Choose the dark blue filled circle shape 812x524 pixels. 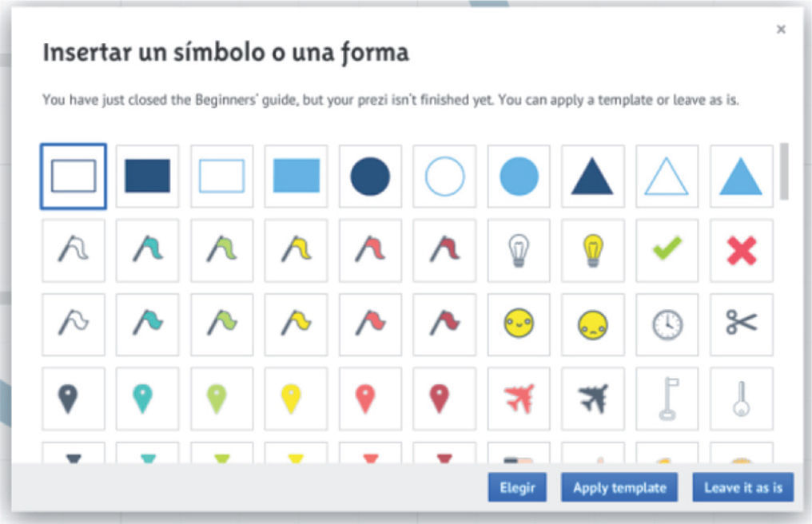tap(370, 177)
